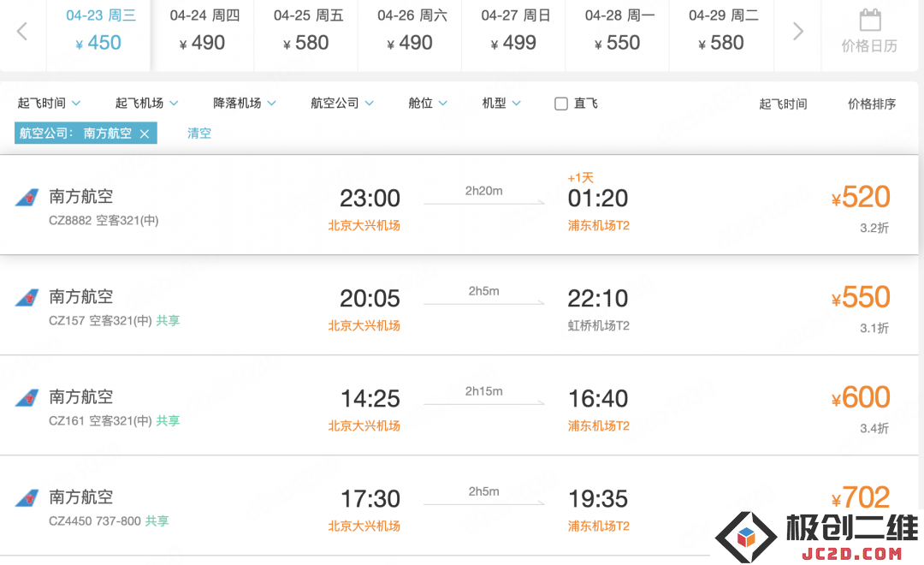Sort results by 价格排序
924x565 pixels.
pyautogui.click(x=872, y=104)
